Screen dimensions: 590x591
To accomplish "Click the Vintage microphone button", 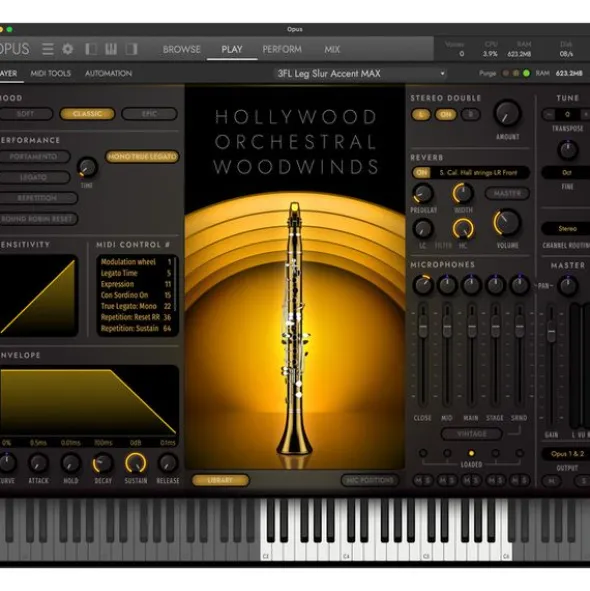I will tap(471, 434).
